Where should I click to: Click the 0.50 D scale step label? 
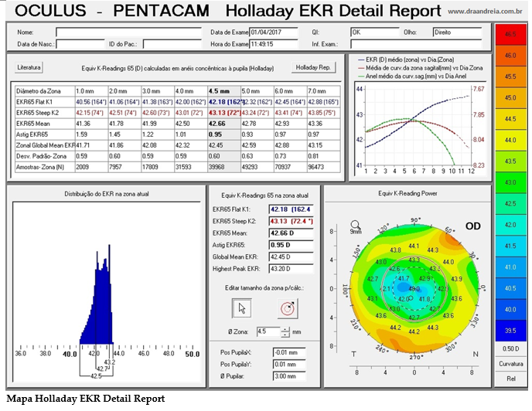click(510, 348)
